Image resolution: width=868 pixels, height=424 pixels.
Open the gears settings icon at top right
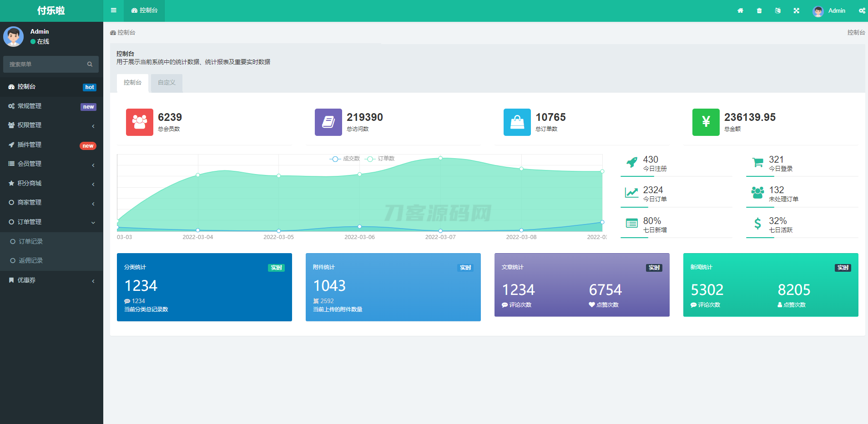coord(862,10)
